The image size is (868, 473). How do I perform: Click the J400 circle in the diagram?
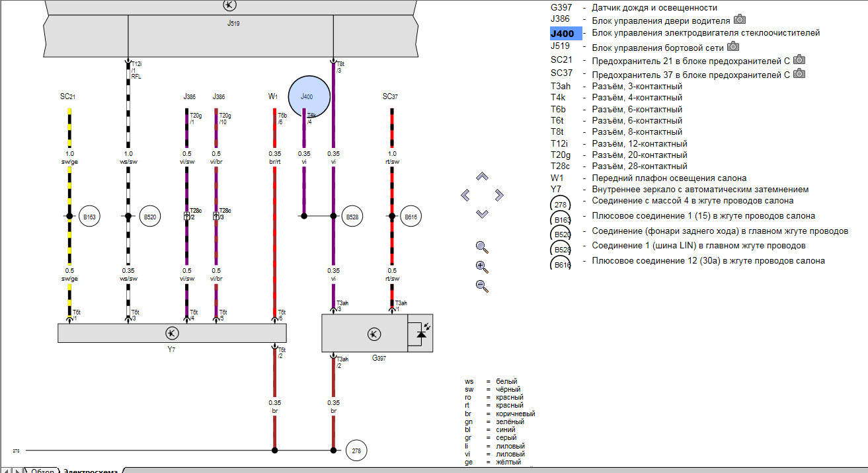(309, 96)
